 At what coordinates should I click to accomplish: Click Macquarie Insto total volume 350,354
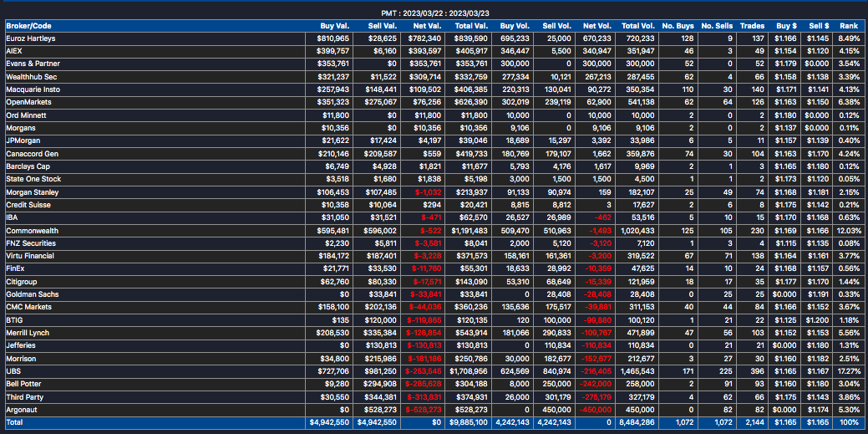pyautogui.click(x=641, y=89)
